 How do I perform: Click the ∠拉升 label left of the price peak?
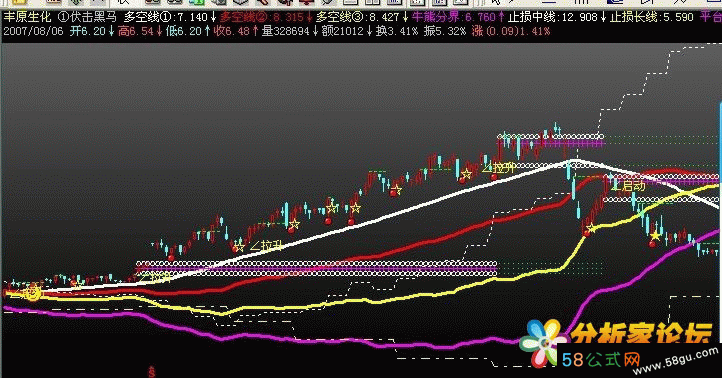pyautogui.click(x=499, y=167)
